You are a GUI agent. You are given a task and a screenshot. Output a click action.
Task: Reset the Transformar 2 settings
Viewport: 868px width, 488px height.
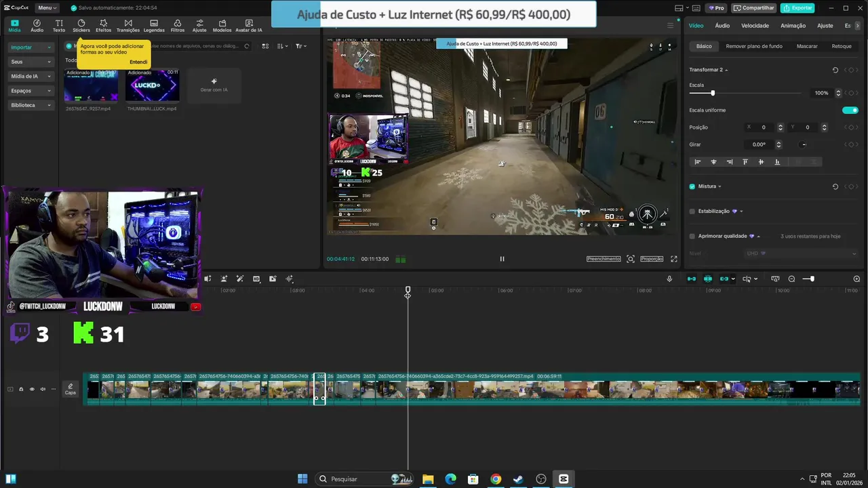pos(835,70)
